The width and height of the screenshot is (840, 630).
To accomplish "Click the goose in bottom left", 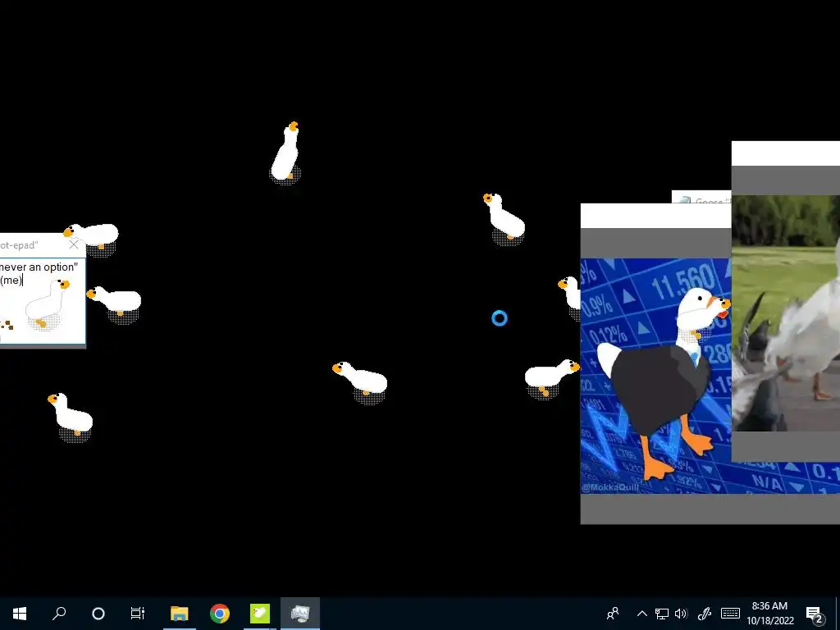I will point(71,417).
